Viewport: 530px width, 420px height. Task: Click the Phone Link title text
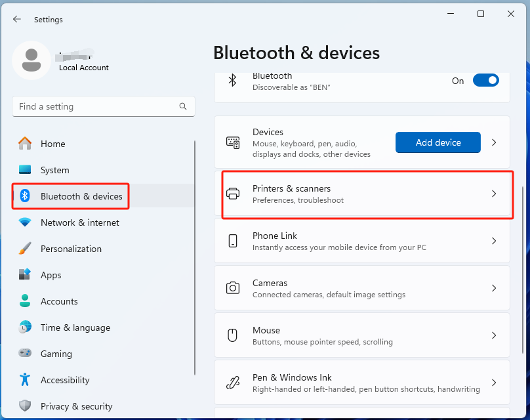274,236
